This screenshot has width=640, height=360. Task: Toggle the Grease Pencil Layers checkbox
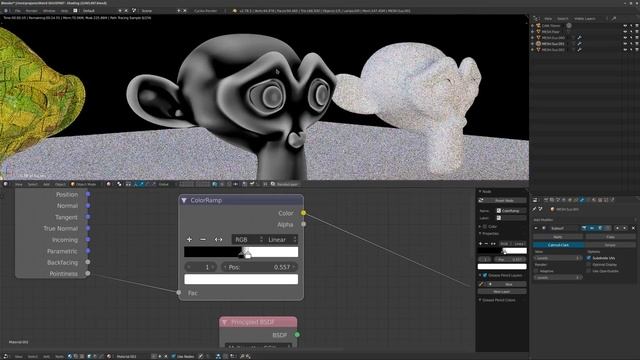485,276
